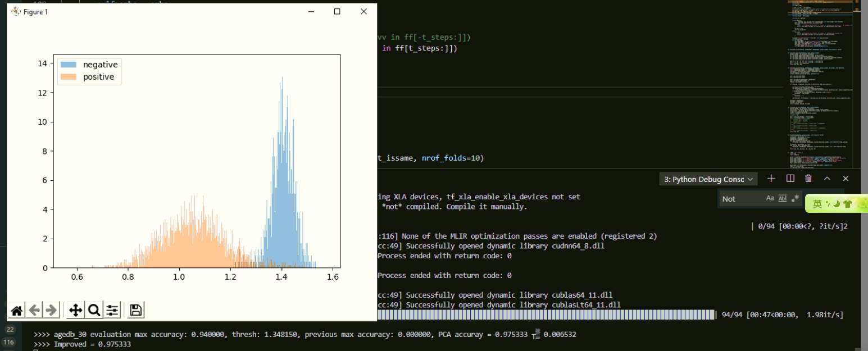
Task: Click the trash icon to delete the console session
Action: coord(808,179)
